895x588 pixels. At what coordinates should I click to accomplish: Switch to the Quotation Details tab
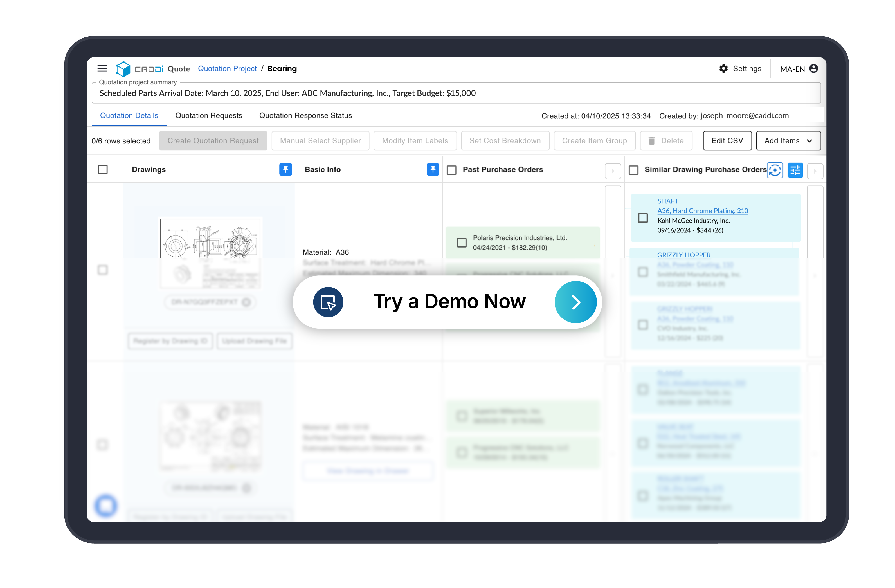129,116
